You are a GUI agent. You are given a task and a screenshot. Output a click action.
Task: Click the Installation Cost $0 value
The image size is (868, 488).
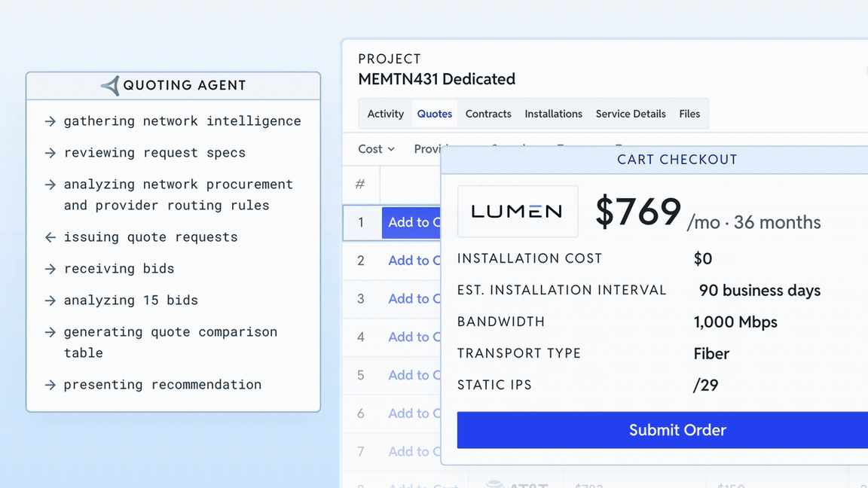[703, 258]
